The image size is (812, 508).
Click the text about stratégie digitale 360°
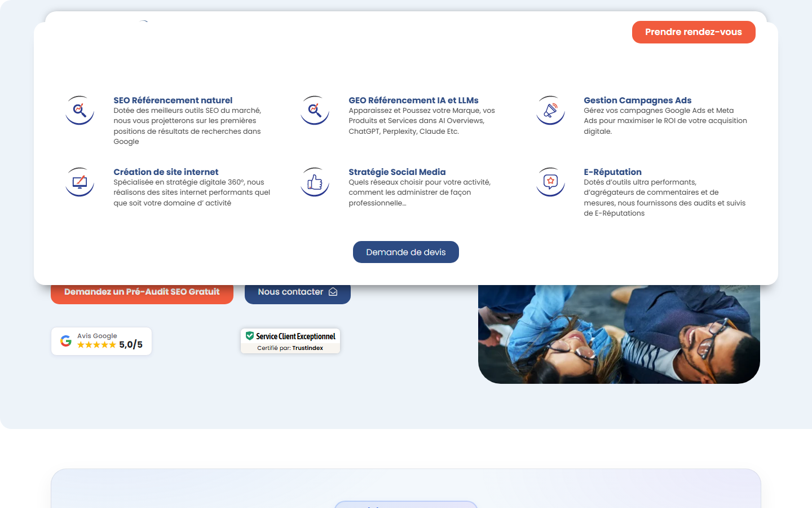tap(192, 192)
